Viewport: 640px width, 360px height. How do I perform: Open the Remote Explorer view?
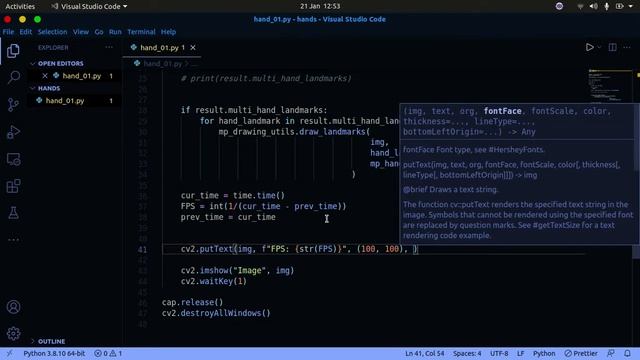[x=13, y=159]
